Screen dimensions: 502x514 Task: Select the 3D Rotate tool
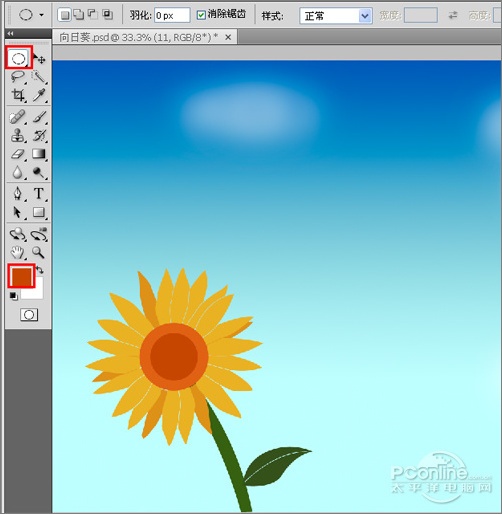pyautogui.click(x=18, y=234)
